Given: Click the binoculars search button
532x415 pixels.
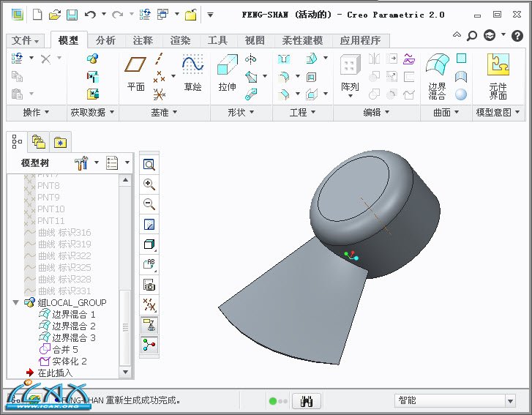Looking at the screenshot, I should [x=307, y=400].
